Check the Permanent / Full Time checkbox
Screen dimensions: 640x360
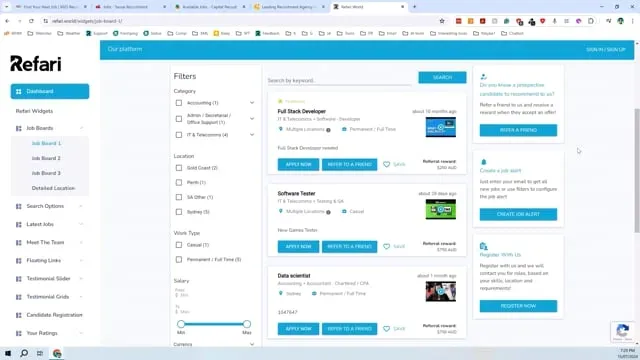click(179, 260)
